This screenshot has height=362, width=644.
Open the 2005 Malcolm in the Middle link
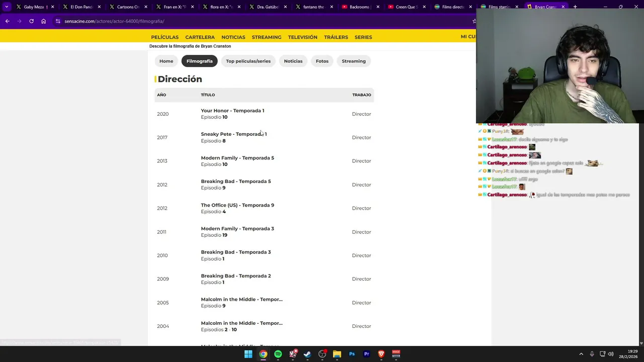pos(242,300)
